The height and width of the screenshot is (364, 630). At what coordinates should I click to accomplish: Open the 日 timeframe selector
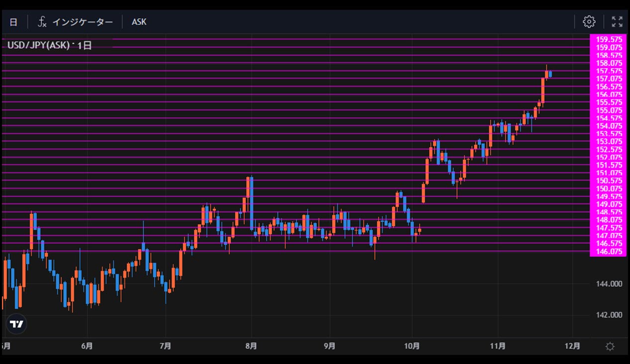pyautogui.click(x=13, y=22)
